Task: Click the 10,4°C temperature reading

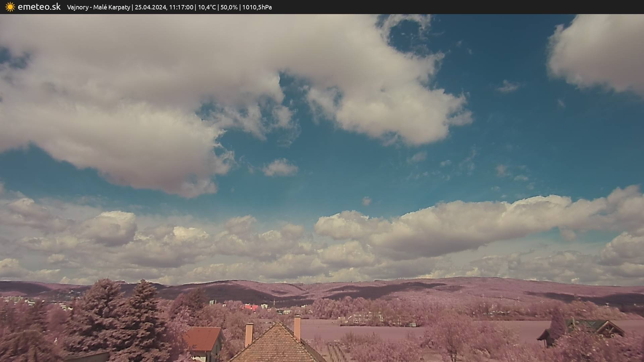Action: [x=207, y=7]
